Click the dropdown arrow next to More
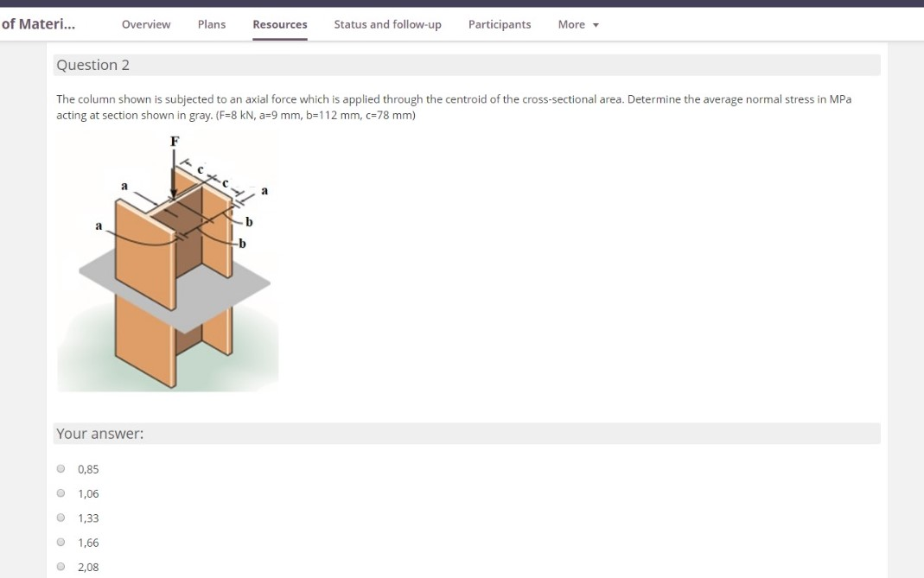The width and height of the screenshot is (924, 578). tap(595, 24)
